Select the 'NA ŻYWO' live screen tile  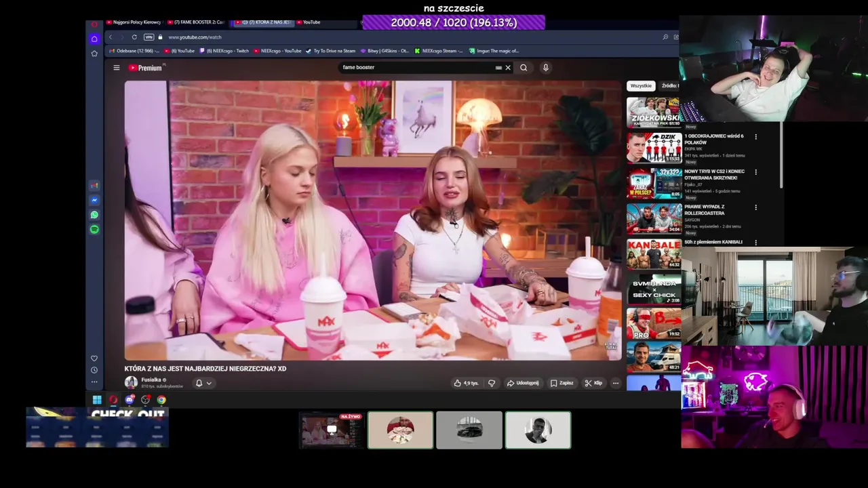click(332, 430)
